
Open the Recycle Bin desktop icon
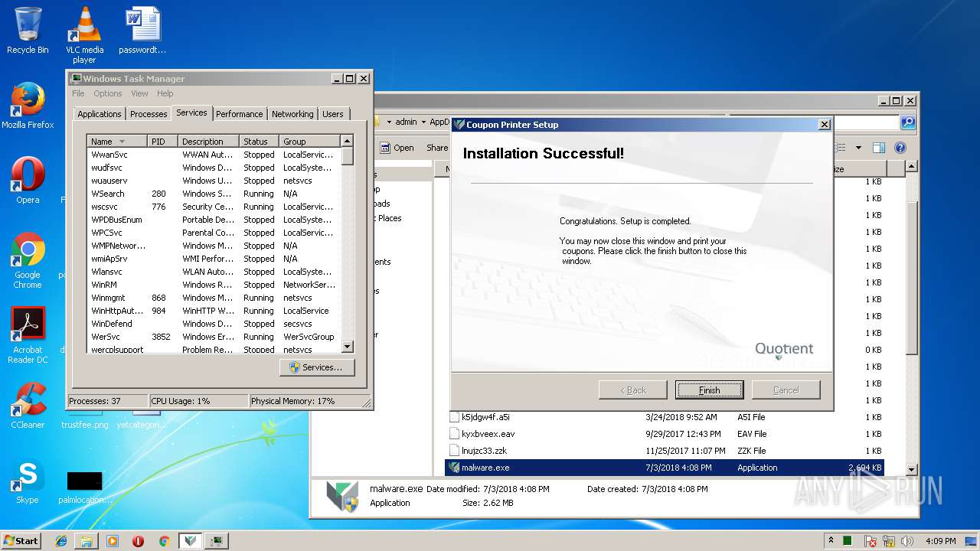coord(28,31)
